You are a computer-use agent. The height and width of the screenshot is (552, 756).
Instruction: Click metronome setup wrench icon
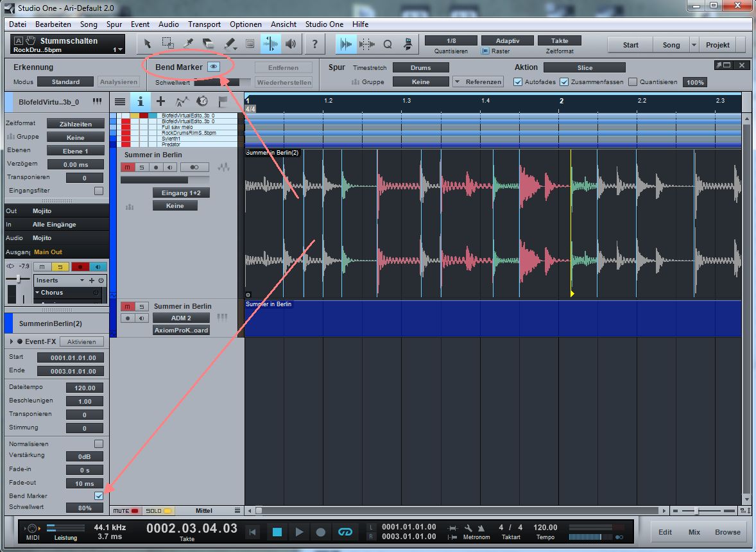click(468, 528)
